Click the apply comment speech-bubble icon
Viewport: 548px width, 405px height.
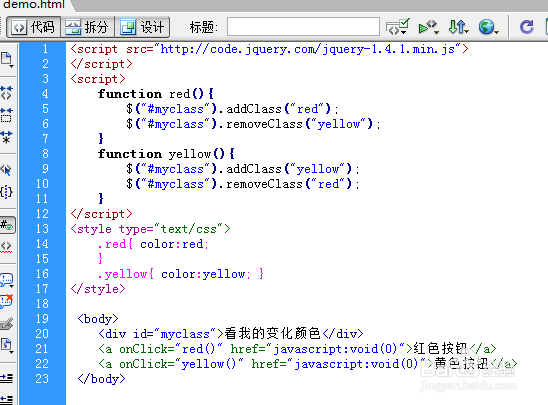click(7, 280)
